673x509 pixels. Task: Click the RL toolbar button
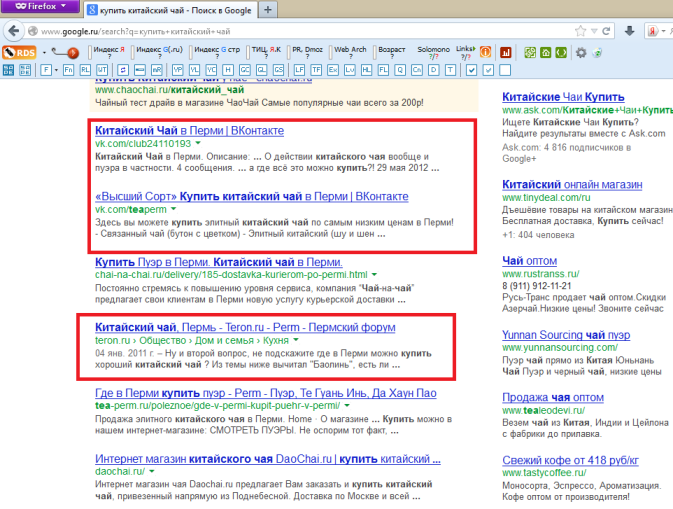(85, 70)
